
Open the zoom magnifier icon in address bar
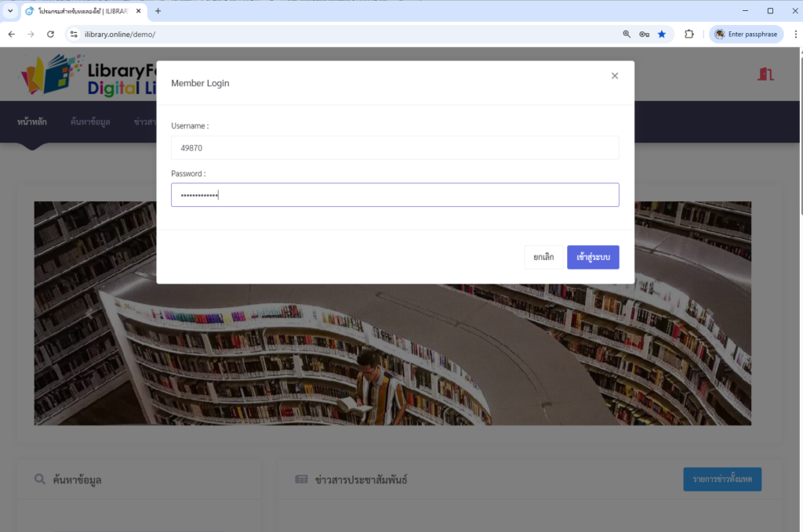coord(626,34)
